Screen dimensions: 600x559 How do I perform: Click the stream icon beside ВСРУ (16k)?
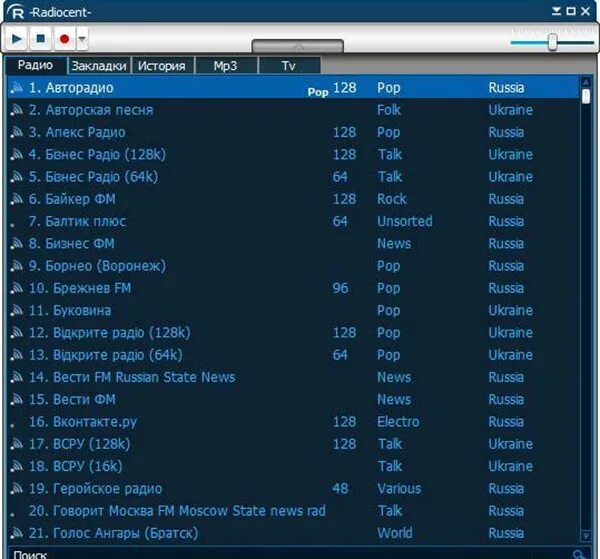[16, 466]
